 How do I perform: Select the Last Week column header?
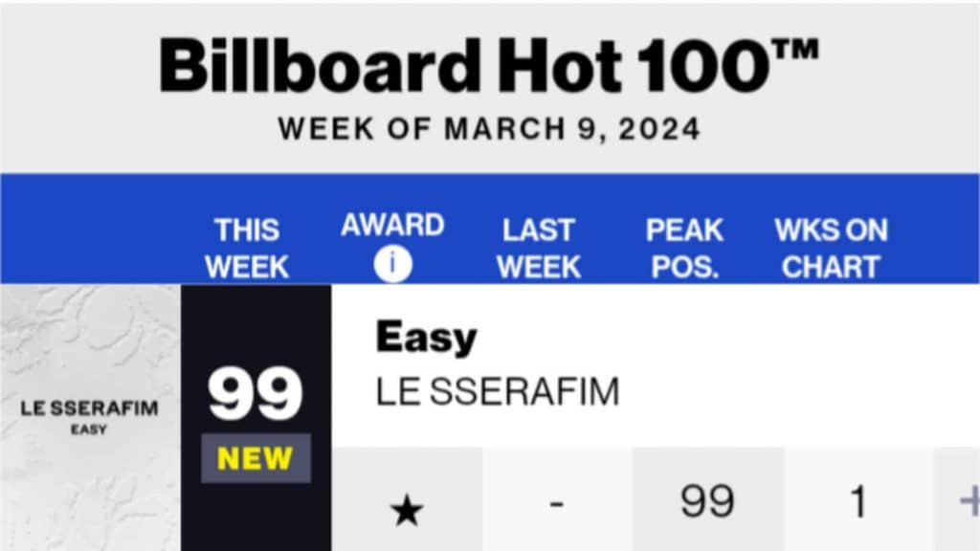pos(538,248)
